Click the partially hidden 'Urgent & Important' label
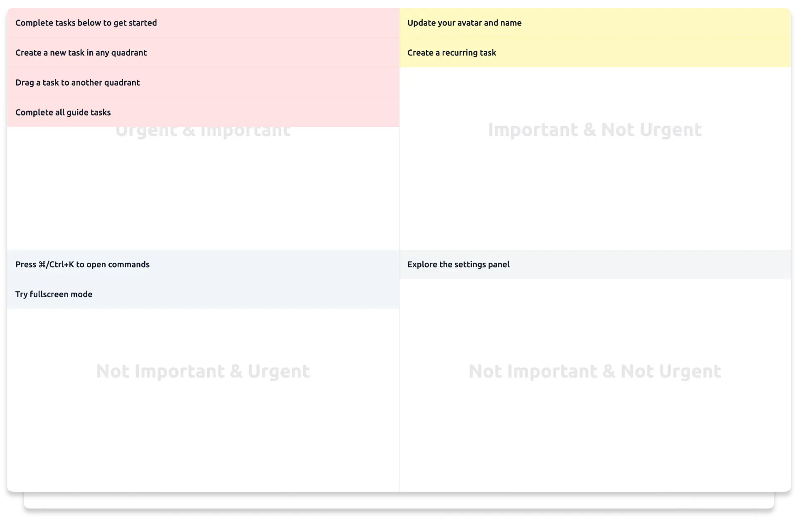Viewport: 798px width, 532px height. (203, 133)
